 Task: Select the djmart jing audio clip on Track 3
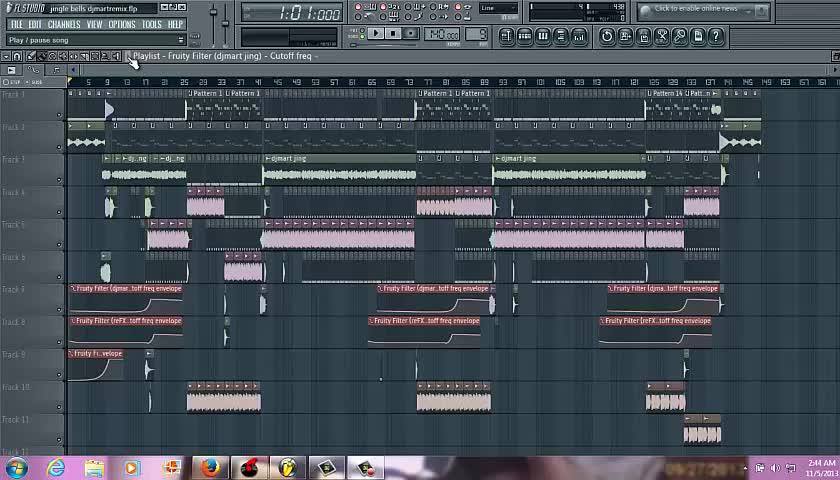339,169
